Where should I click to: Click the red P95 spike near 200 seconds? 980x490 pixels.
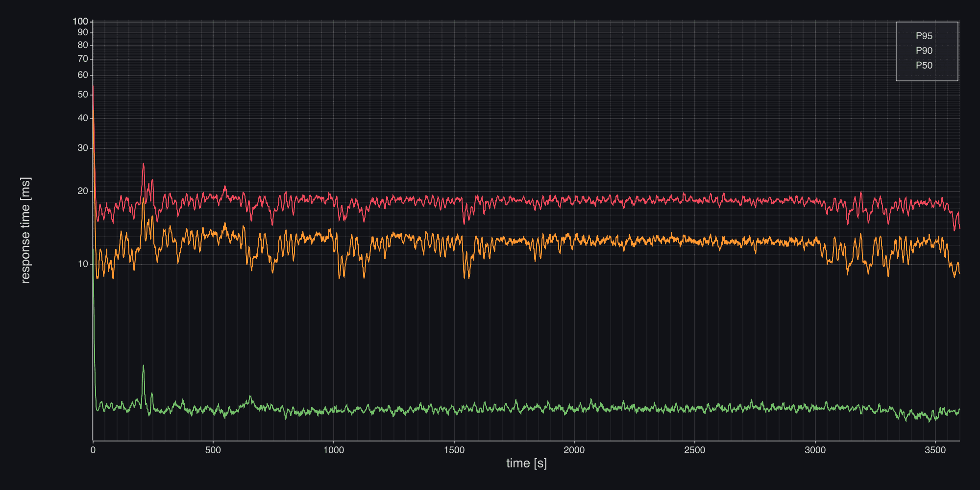[143, 165]
